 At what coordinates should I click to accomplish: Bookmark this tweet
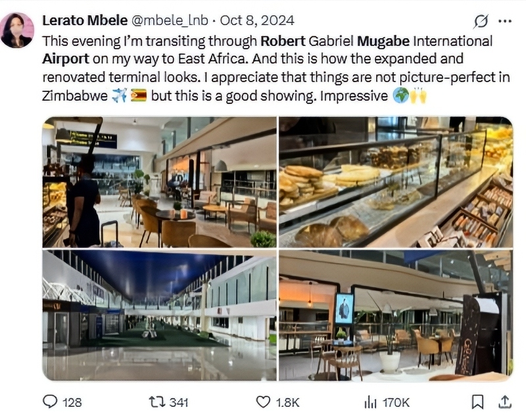tap(479, 402)
